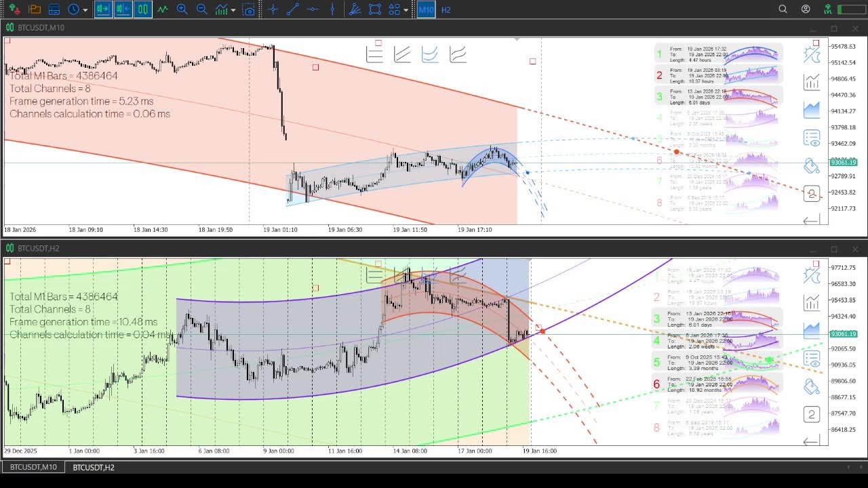The width and height of the screenshot is (868, 488).
Task: Click the clock timeframe icon
Action: pos(73,9)
